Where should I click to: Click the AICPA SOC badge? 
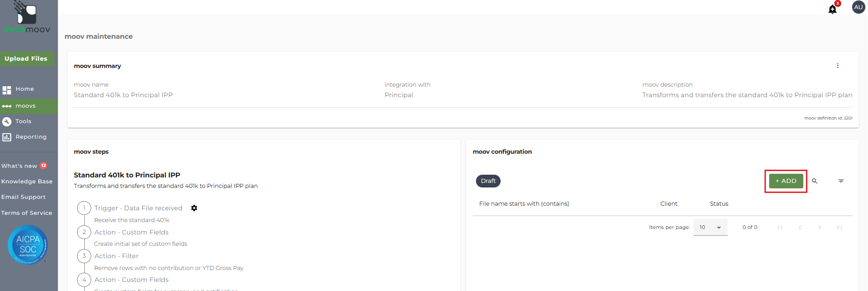click(x=28, y=245)
